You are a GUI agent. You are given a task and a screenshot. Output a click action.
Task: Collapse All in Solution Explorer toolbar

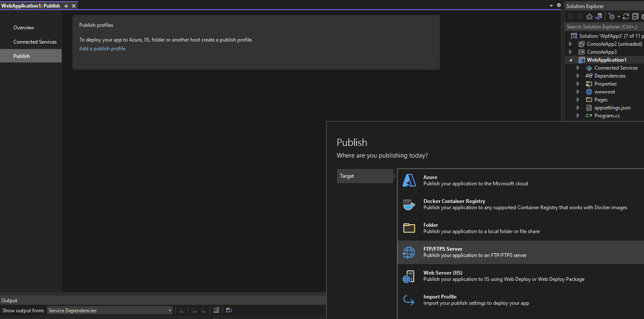click(x=635, y=16)
